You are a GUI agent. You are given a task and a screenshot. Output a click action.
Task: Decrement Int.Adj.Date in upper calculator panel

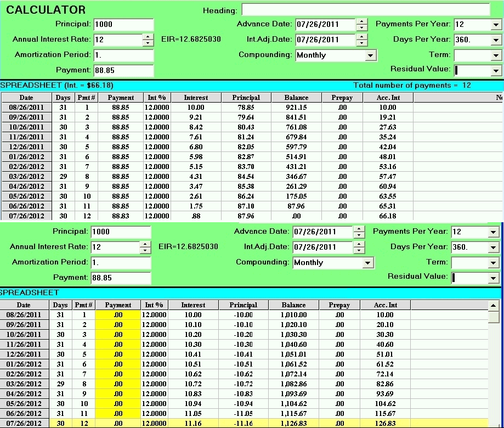point(361,43)
